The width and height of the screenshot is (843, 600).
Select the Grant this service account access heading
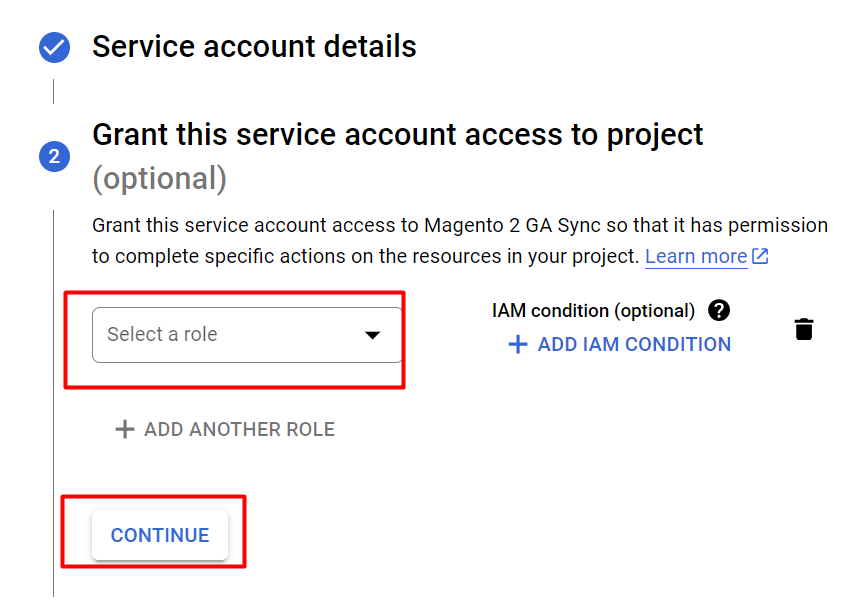(x=397, y=135)
